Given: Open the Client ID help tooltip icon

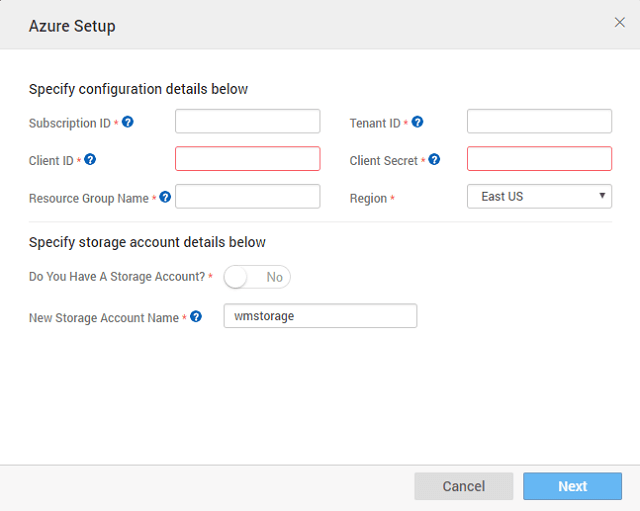Looking at the screenshot, I should pyautogui.click(x=90, y=159).
